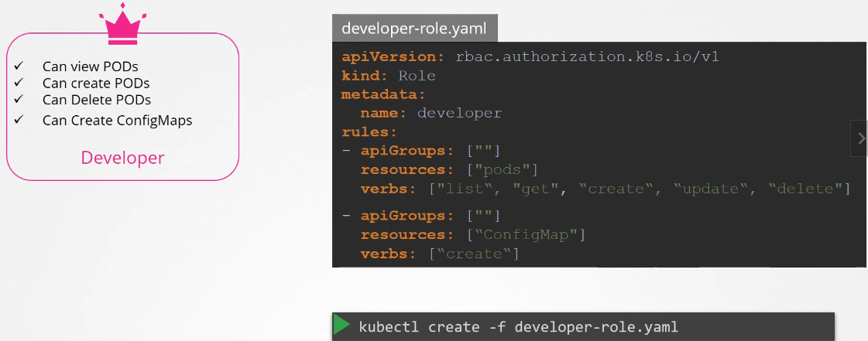Viewport: 868px width, 341px height.
Task: Click the resources line containing ConfigMap
Action: click(x=472, y=234)
